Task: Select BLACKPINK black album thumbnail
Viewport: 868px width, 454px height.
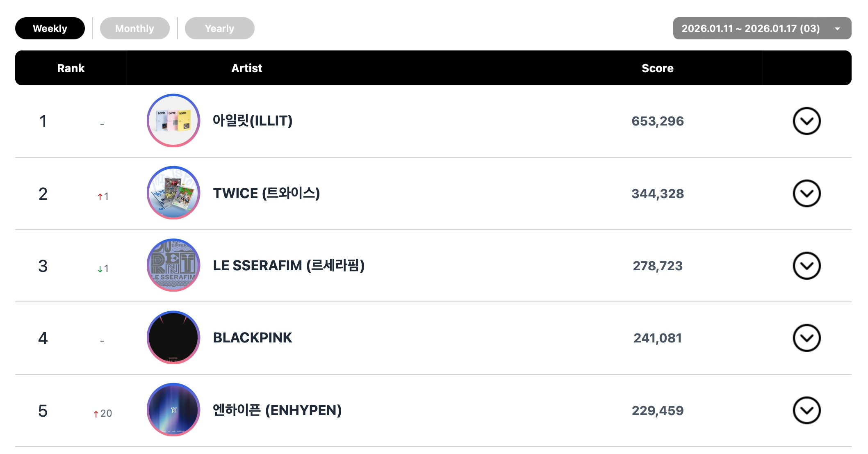Action: pyautogui.click(x=173, y=338)
